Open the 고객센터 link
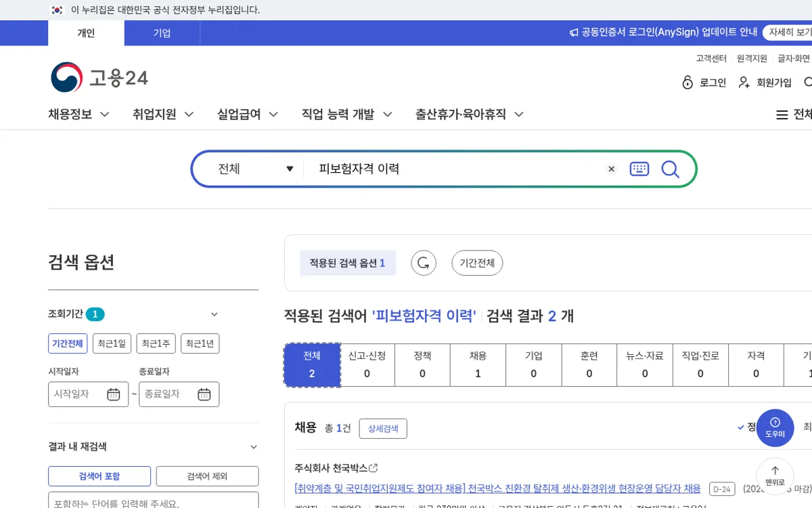Image resolution: width=812 pixels, height=508 pixels. click(711, 58)
